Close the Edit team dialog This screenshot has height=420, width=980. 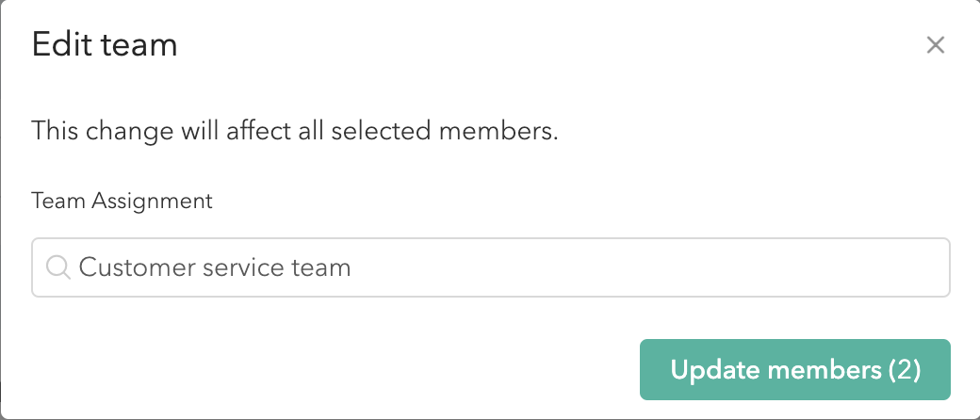[x=935, y=45]
